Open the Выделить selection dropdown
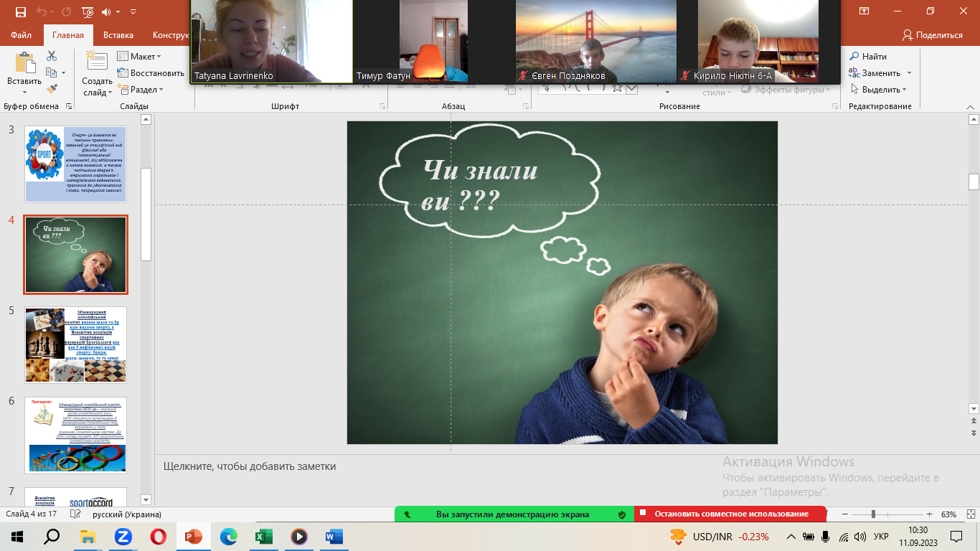The width and height of the screenshot is (980, 551). tap(880, 90)
